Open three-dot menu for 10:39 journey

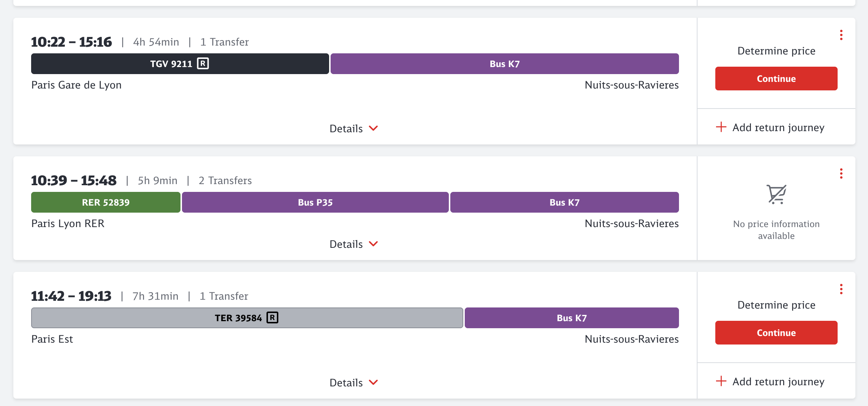(x=841, y=174)
